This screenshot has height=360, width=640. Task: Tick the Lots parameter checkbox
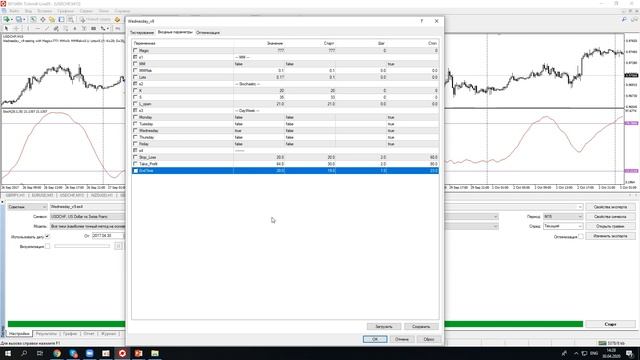pyautogui.click(x=135, y=77)
